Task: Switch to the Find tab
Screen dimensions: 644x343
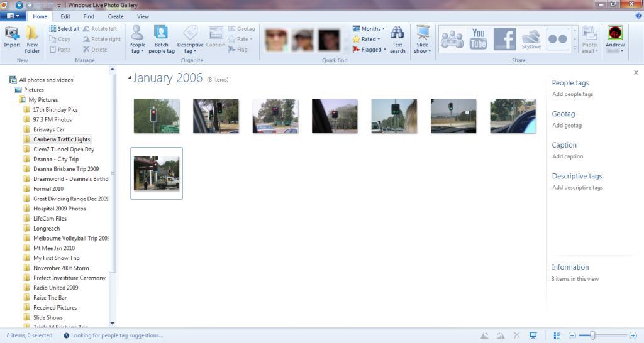Action: (89, 16)
